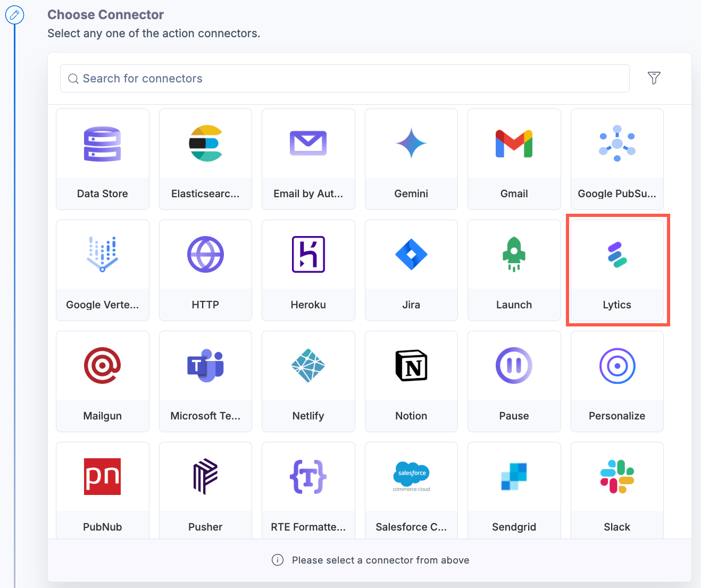Screen dimensions: 701x588
Task: Click the 'Notion' connector label
Action: click(x=411, y=416)
